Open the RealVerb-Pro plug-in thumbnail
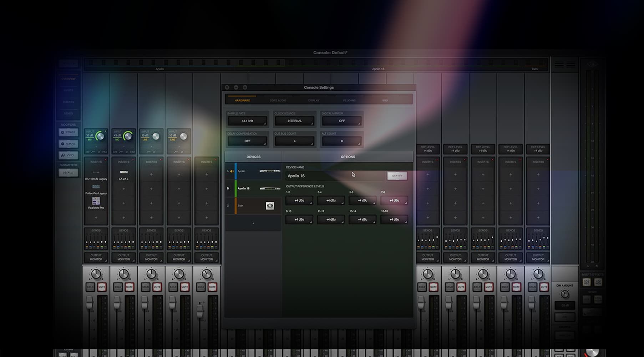The width and height of the screenshot is (644, 357). click(x=96, y=201)
